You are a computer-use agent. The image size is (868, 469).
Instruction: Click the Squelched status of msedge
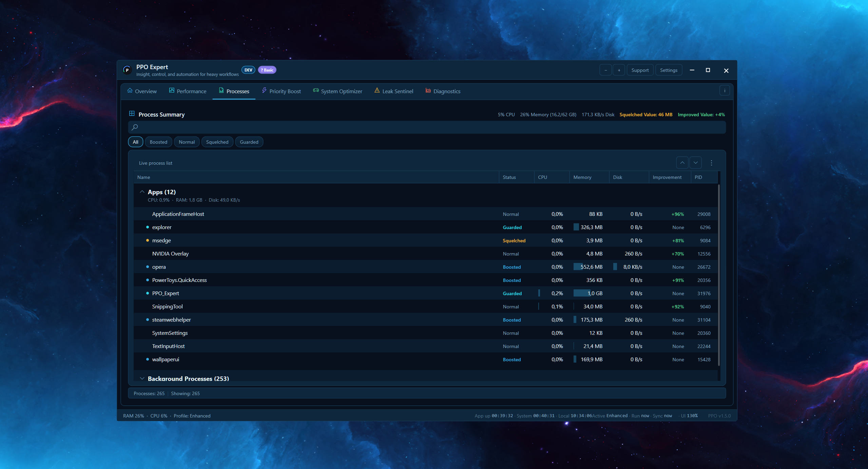pos(514,241)
